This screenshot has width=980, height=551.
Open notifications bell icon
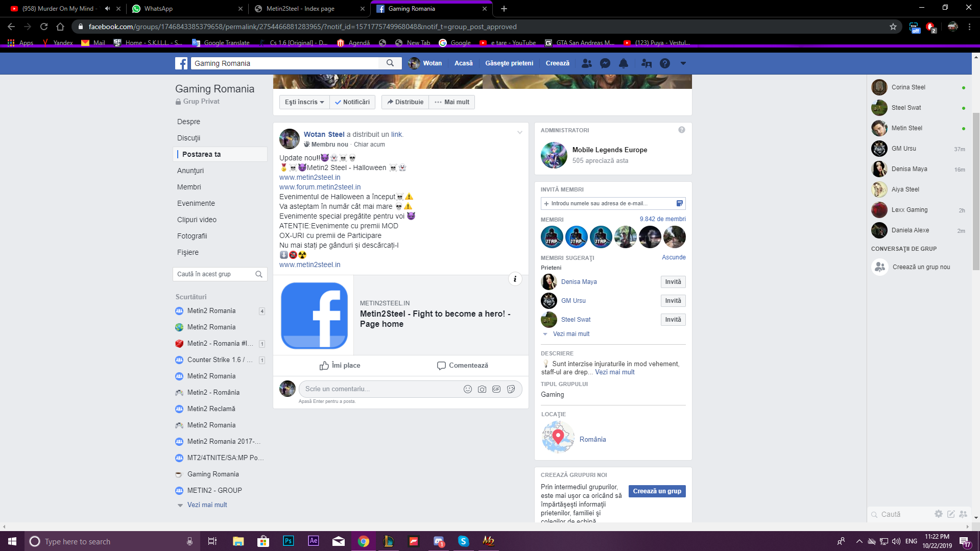coord(624,63)
